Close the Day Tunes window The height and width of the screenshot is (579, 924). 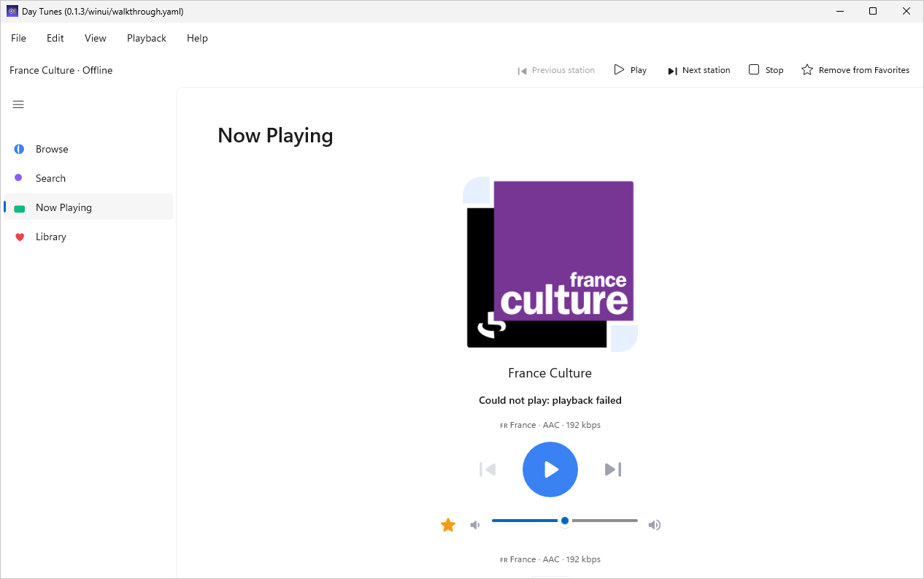(906, 11)
